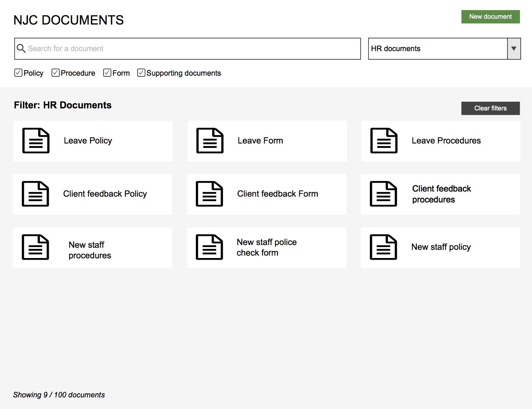The height and width of the screenshot is (409, 532).
Task: Click the Showing 9 / 100 documents text
Action: [59, 395]
